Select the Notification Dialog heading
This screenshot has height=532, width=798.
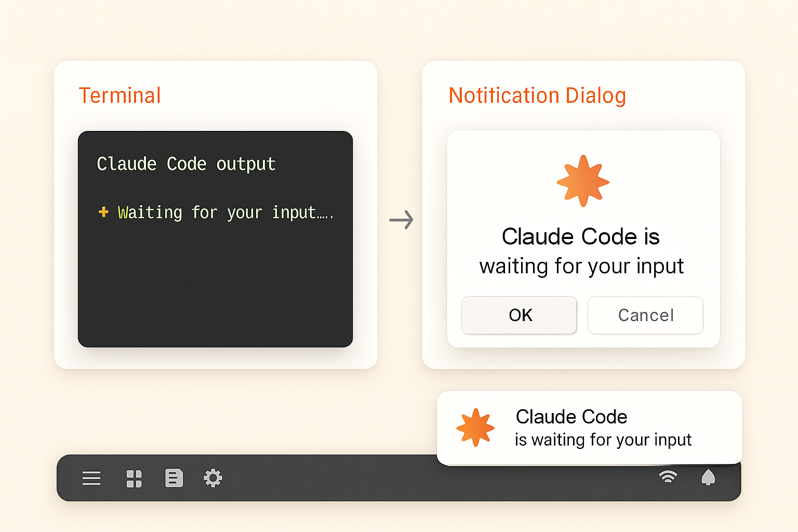pos(538,95)
